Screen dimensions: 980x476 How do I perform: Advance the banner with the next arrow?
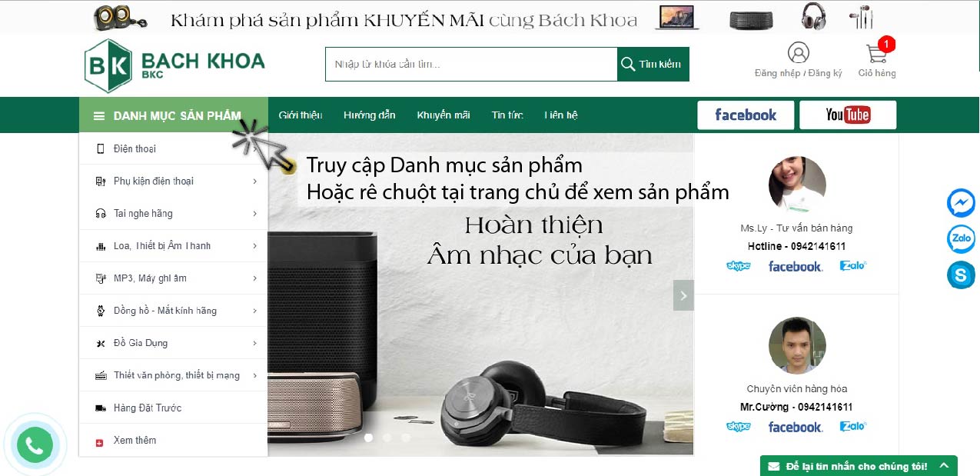683,295
